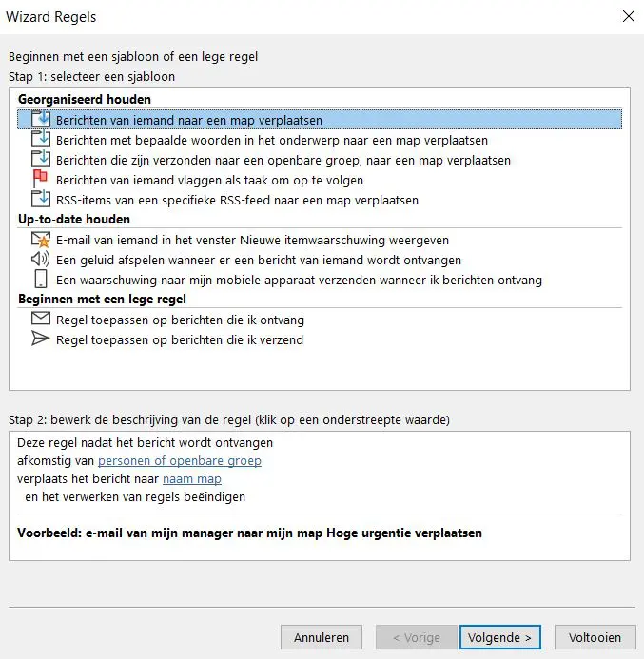The height and width of the screenshot is (659, 644).
Task: Select 'Een geluid afspelen wanneer' template text
Action: coord(259,261)
